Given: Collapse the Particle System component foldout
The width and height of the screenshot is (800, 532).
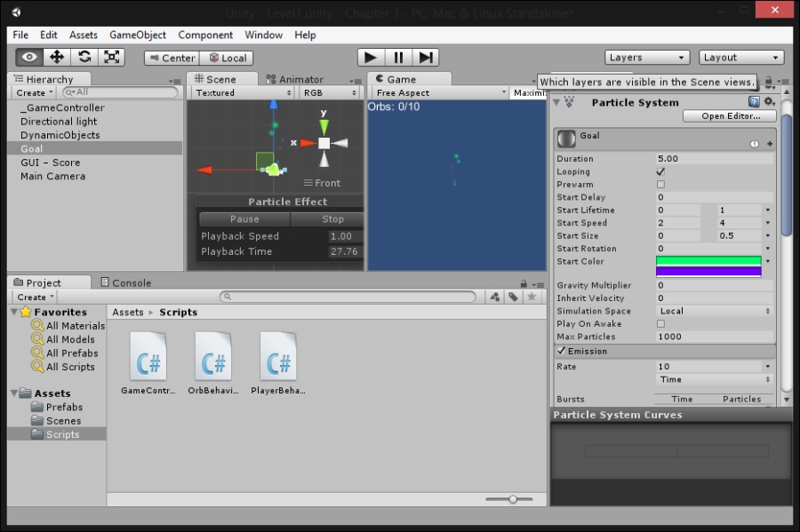Looking at the screenshot, I should pyautogui.click(x=556, y=102).
